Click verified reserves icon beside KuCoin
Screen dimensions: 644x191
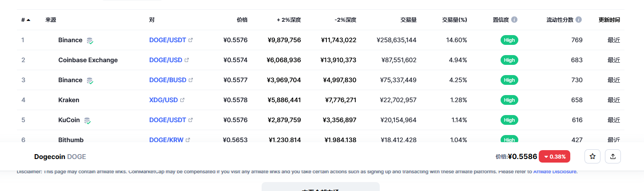[x=87, y=120]
